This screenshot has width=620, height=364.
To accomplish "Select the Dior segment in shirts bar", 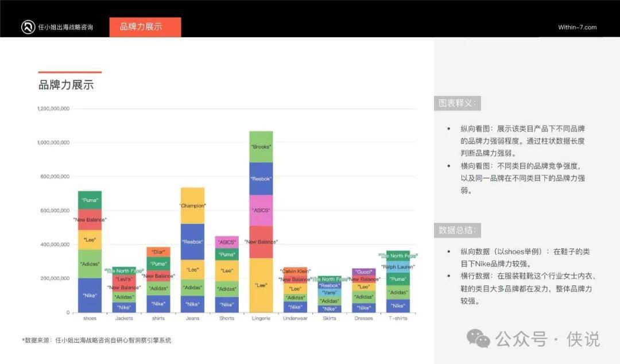I will click(x=158, y=252).
